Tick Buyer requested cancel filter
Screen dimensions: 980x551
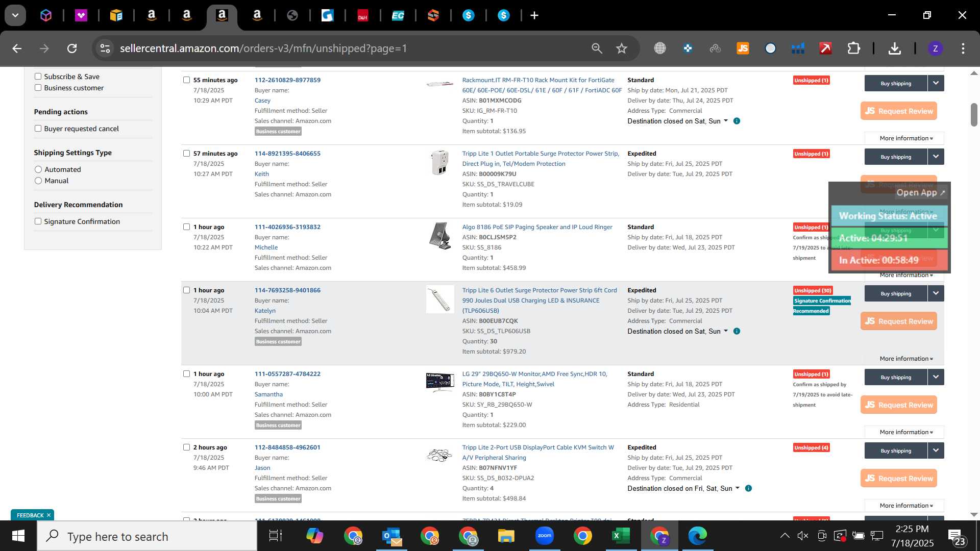pyautogui.click(x=38, y=129)
